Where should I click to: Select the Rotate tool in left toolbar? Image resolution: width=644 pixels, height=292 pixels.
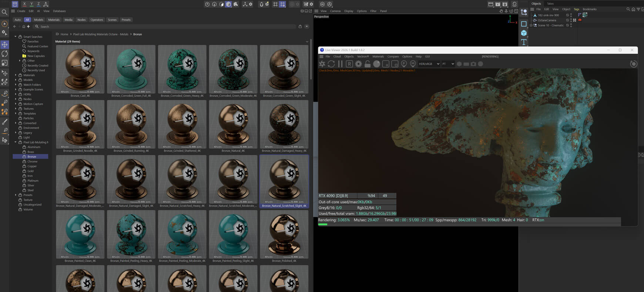click(4, 54)
